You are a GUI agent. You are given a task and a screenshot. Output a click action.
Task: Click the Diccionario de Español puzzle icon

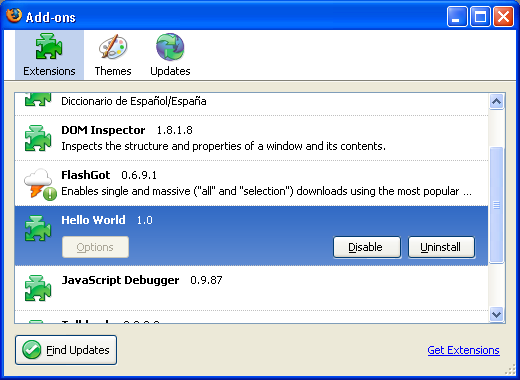click(x=38, y=100)
